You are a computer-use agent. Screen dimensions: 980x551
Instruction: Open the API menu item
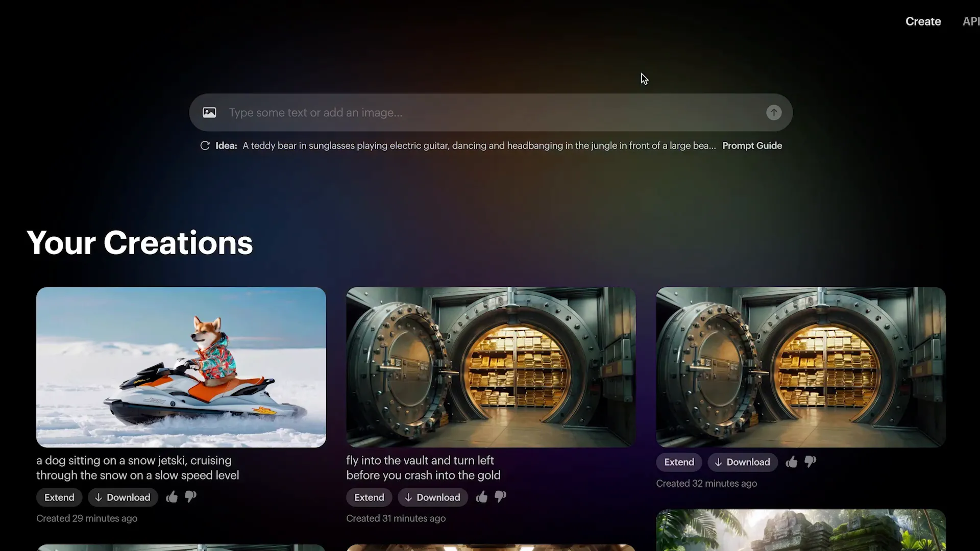(x=970, y=21)
